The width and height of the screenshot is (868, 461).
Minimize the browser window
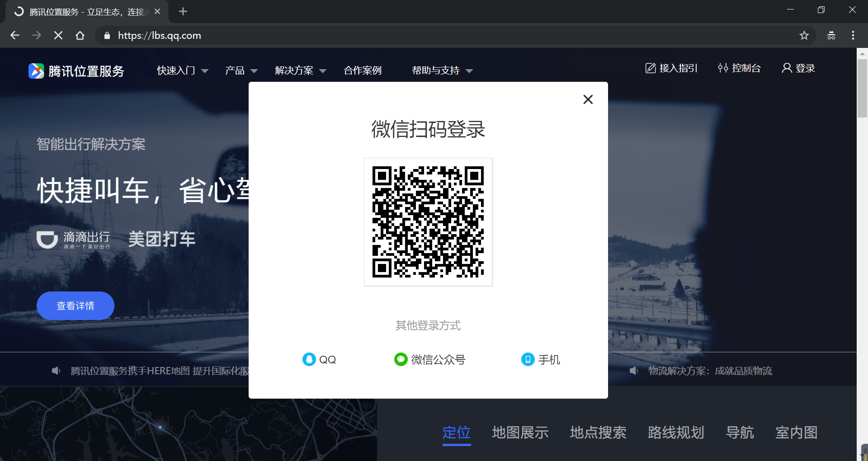790,10
